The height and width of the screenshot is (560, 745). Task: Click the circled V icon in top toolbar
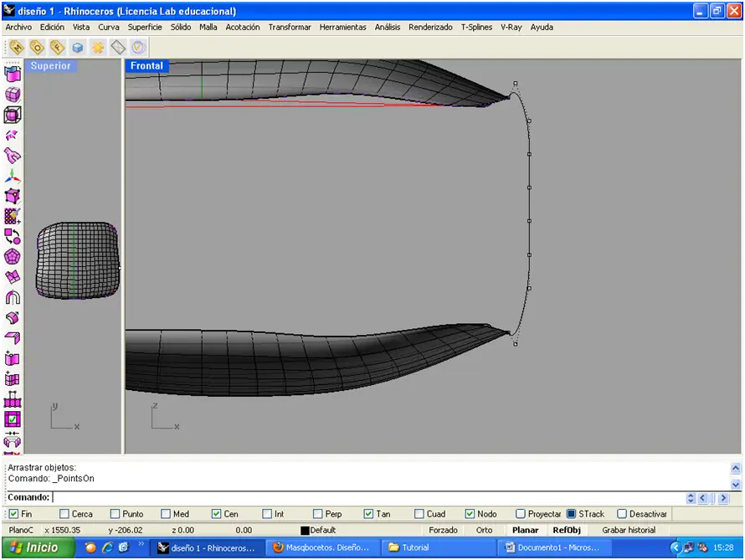point(138,47)
